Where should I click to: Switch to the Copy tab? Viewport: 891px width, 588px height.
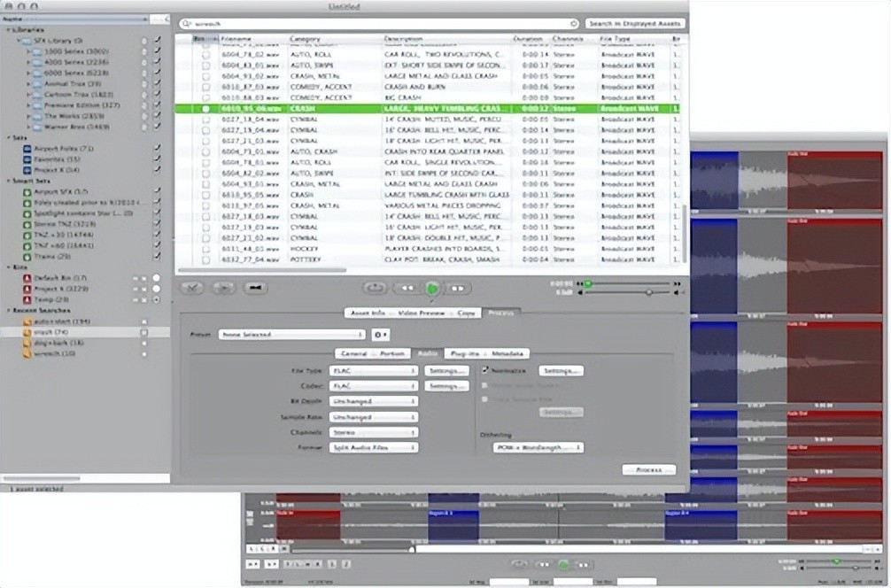(x=466, y=313)
